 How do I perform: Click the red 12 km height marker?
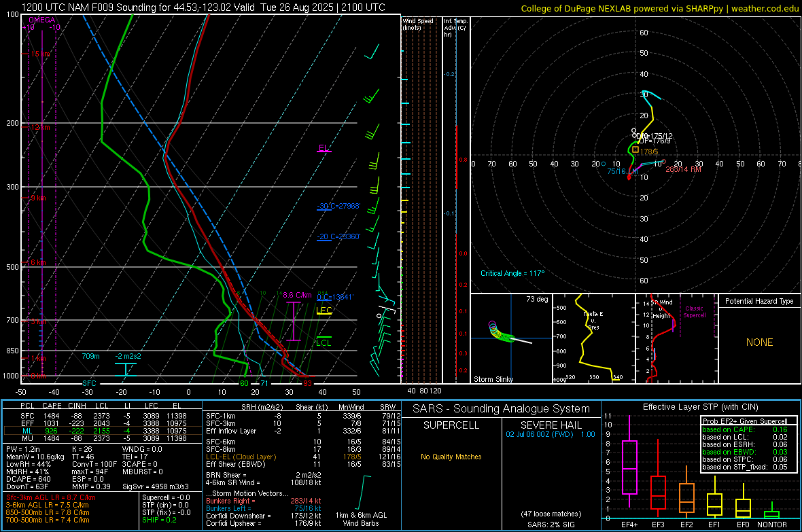(40, 127)
